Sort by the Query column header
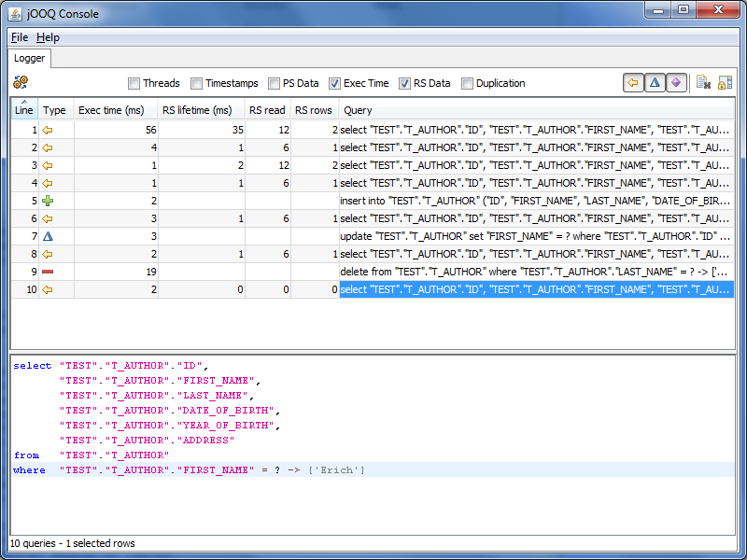 tap(536, 109)
